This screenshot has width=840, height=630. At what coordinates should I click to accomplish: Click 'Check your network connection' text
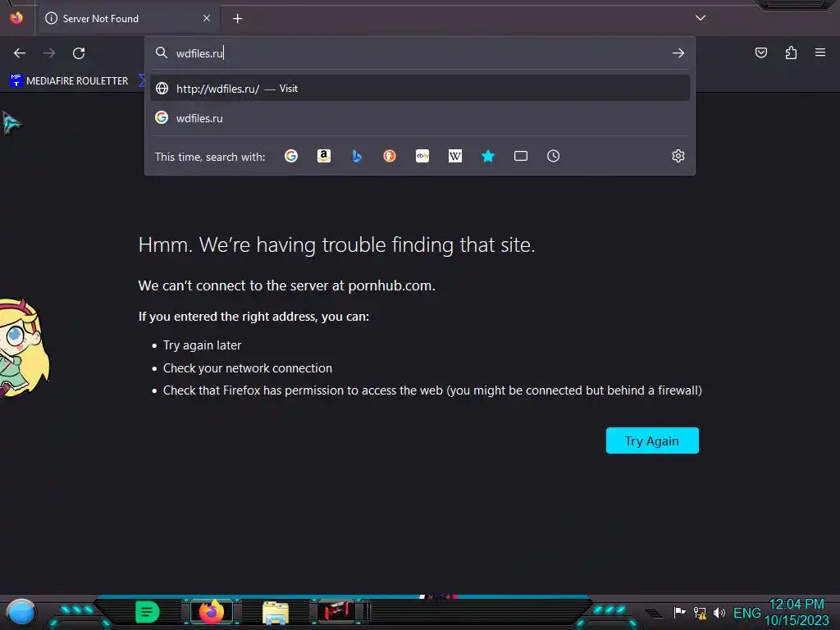tap(248, 368)
